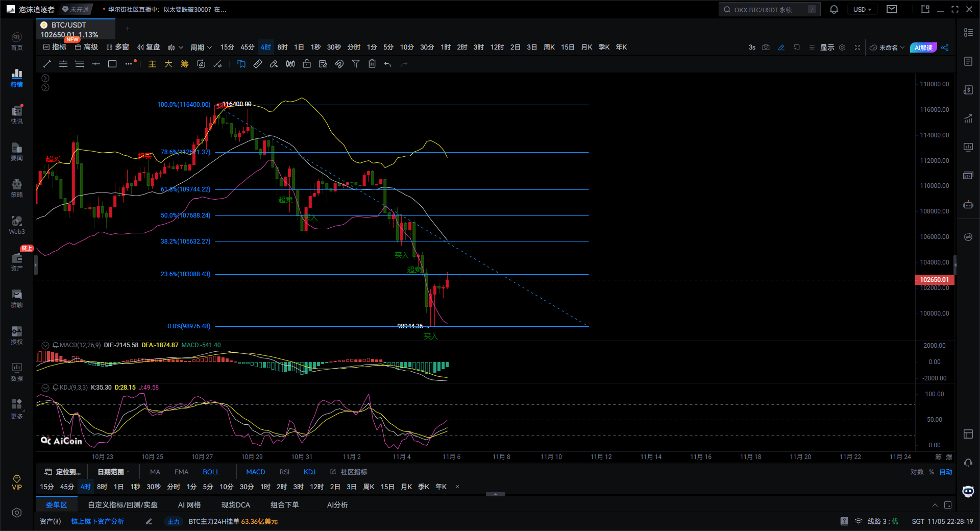Screen dimensions: 980x531
Task: Take a chart screenshot with camera icon
Action: (x=766, y=47)
